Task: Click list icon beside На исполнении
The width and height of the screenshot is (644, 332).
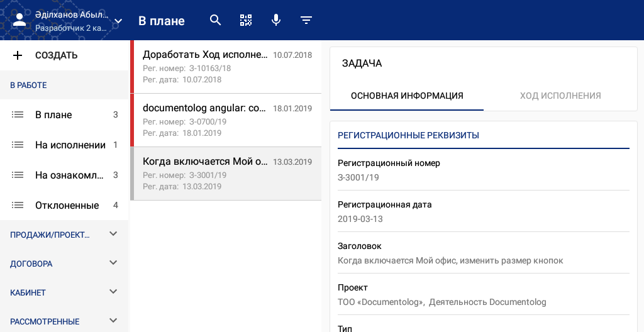Action: (x=18, y=145)
